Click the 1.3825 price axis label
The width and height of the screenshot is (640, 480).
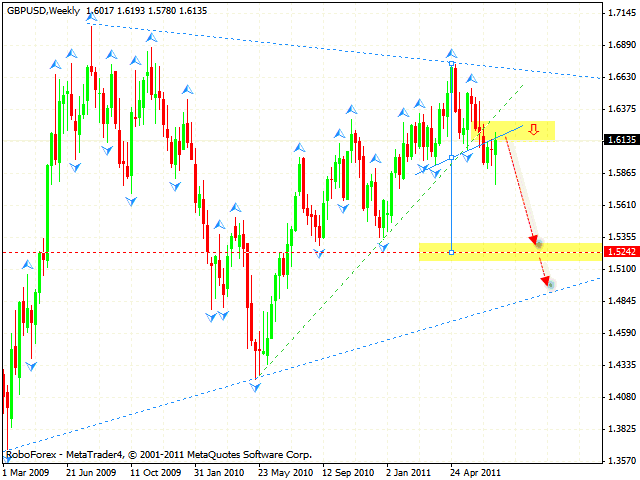coord(622,429)
